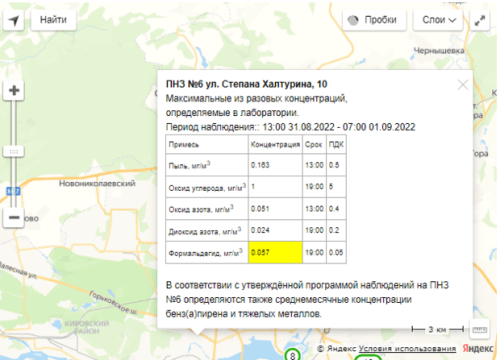
Task: Zoom out with the minus button
Action: 14,218
